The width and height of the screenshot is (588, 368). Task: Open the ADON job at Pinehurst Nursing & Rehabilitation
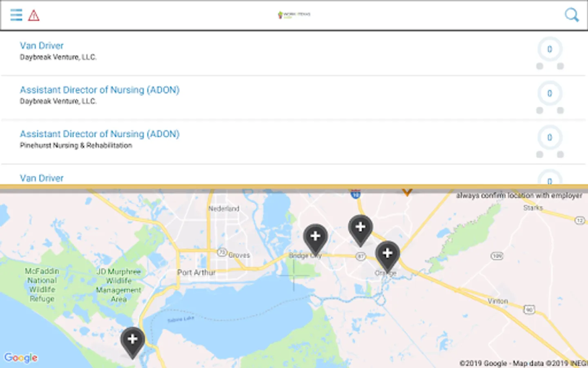[100, 134]
